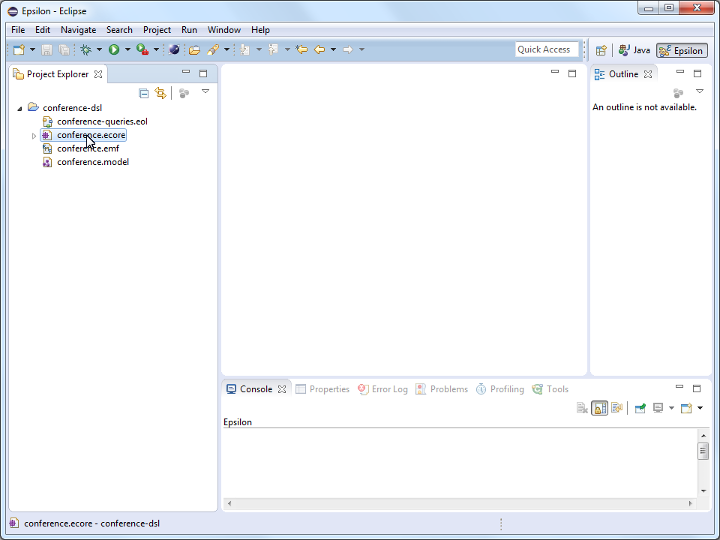Click the New file wizard icon
Viewport: 720px width, 540px height.
pos(18,50)
